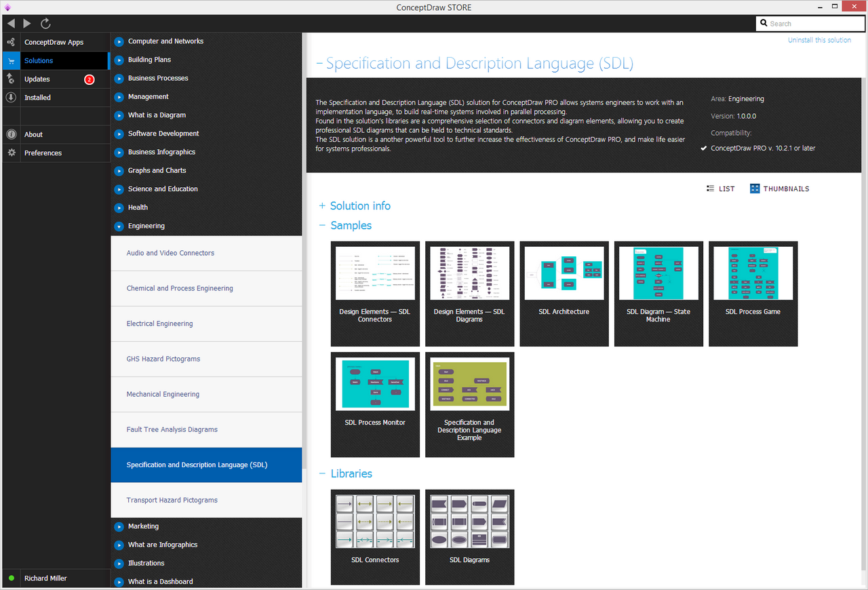Open Specification and Description Language Example sample

(x=469, y=404)
